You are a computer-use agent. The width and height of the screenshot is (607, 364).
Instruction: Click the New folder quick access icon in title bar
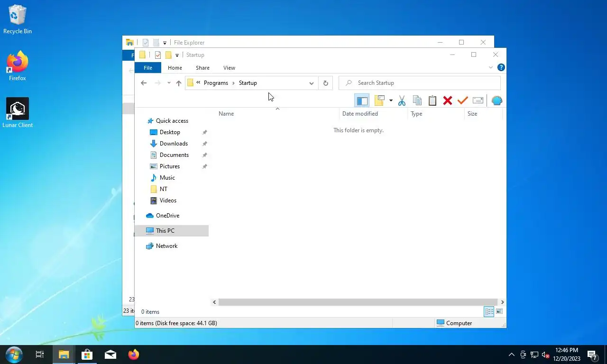[x=168, y=55]
